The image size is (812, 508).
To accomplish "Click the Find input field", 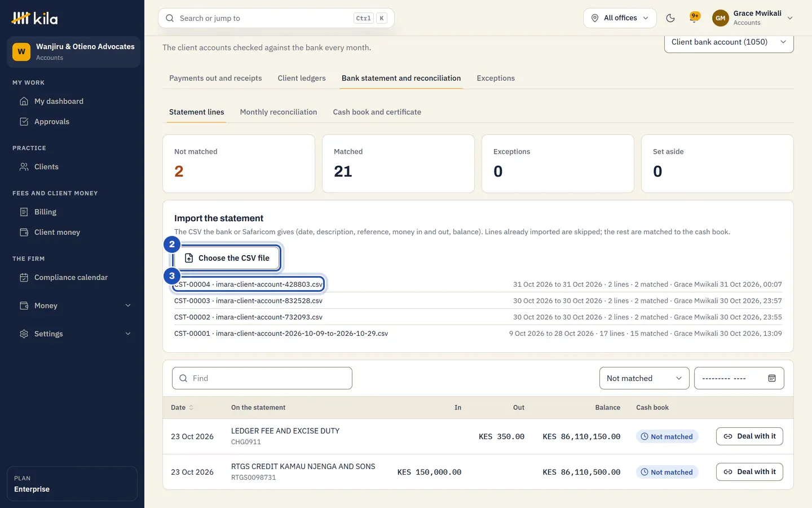I will (262, 378).
